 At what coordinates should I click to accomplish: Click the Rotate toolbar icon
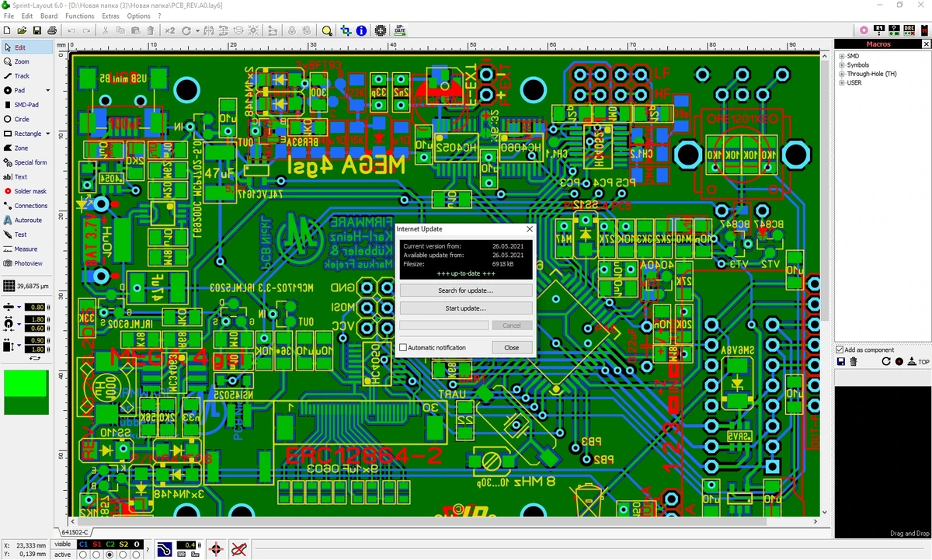point(186,30)
